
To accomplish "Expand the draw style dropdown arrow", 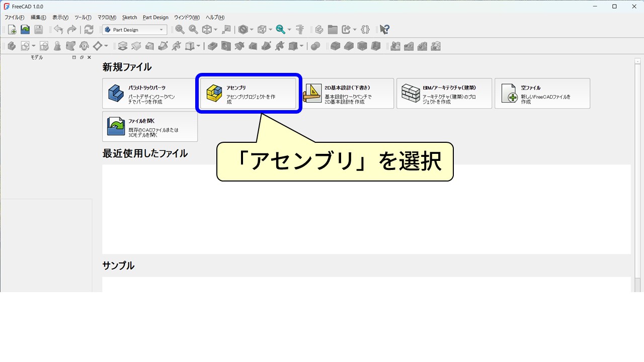I will (x=252, y=30).
